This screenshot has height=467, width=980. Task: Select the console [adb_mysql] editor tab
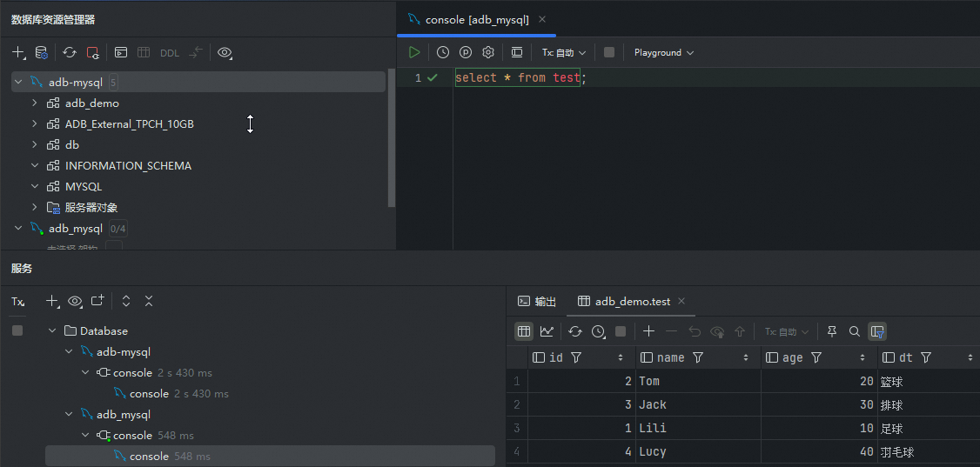(x=477, y=19)
